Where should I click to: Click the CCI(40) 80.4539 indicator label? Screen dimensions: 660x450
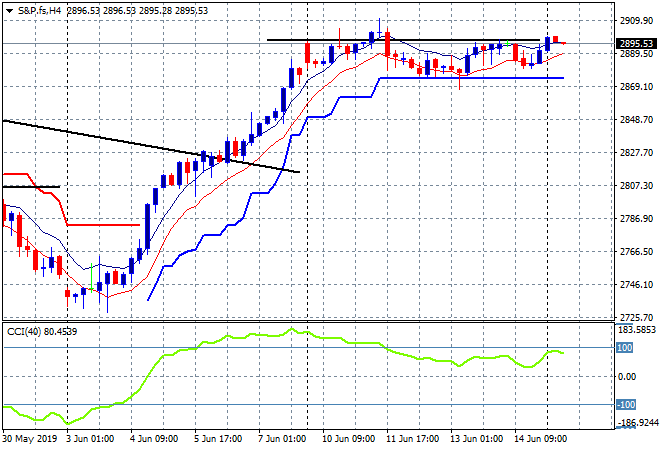pos(42,332)
